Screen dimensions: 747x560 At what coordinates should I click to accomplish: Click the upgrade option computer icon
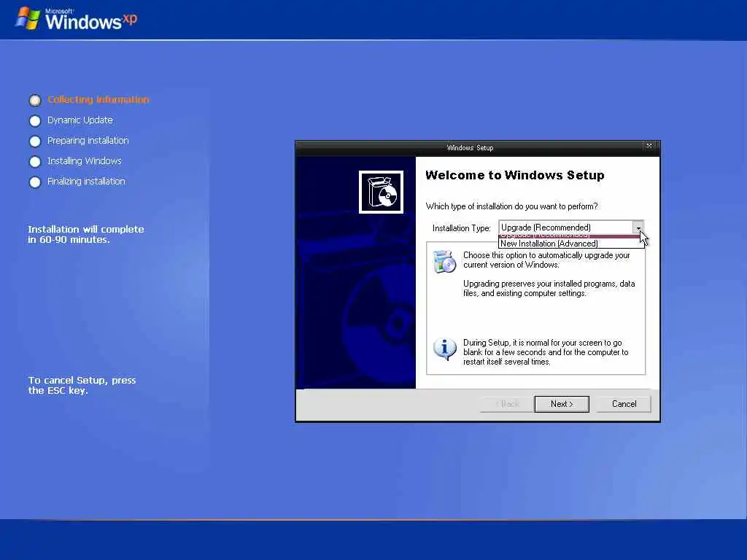point(444,262)
